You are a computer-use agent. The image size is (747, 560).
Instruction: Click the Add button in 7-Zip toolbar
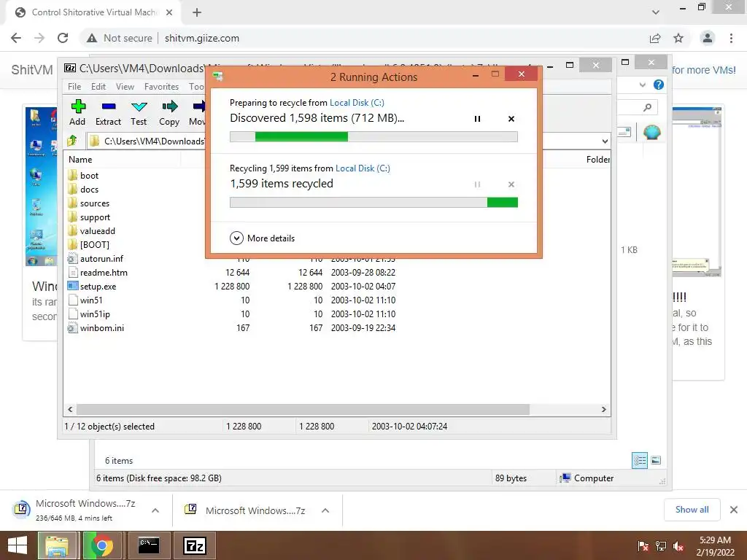pos(77,113)
